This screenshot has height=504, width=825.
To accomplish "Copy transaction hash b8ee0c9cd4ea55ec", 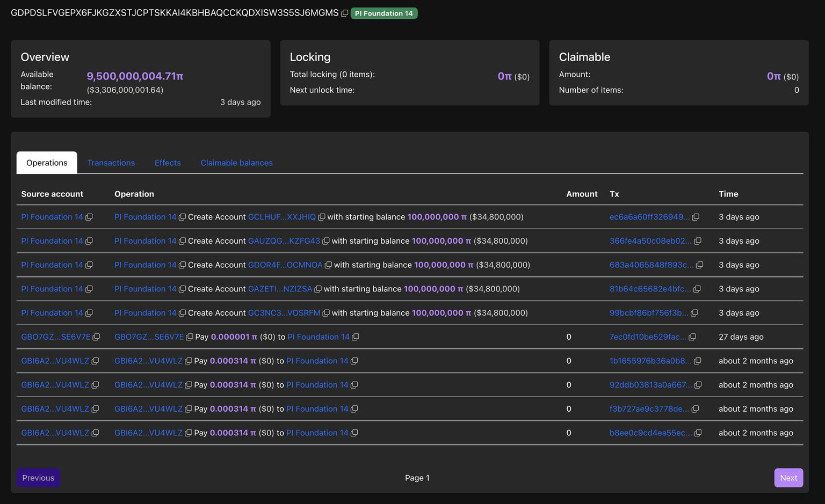I will click(x=698, y=433).
